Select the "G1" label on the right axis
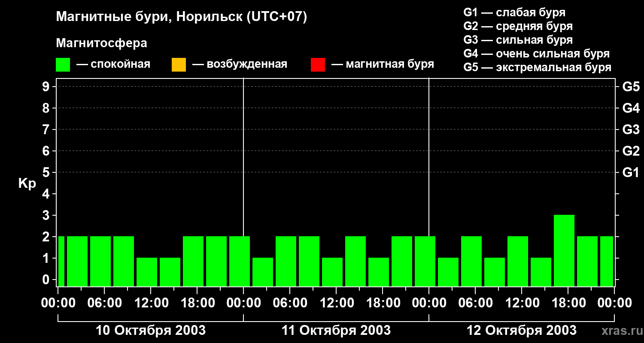644x343 pixels. pos(631,172)
